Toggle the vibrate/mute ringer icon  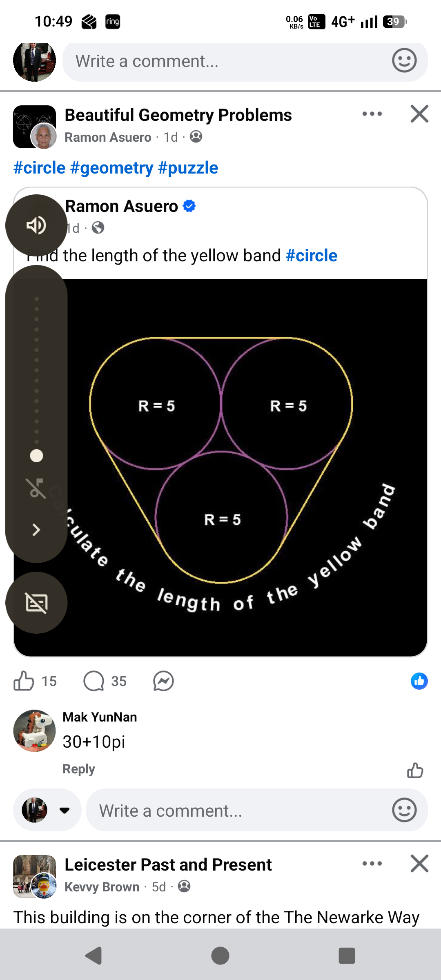[x=36, y=488]
